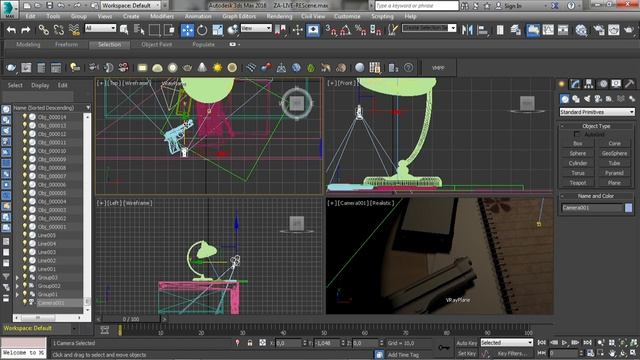The height and width of the screenshot is (360, 640).
Task: Click the time slider 0 / 100 handle
Action: point(131,319)
